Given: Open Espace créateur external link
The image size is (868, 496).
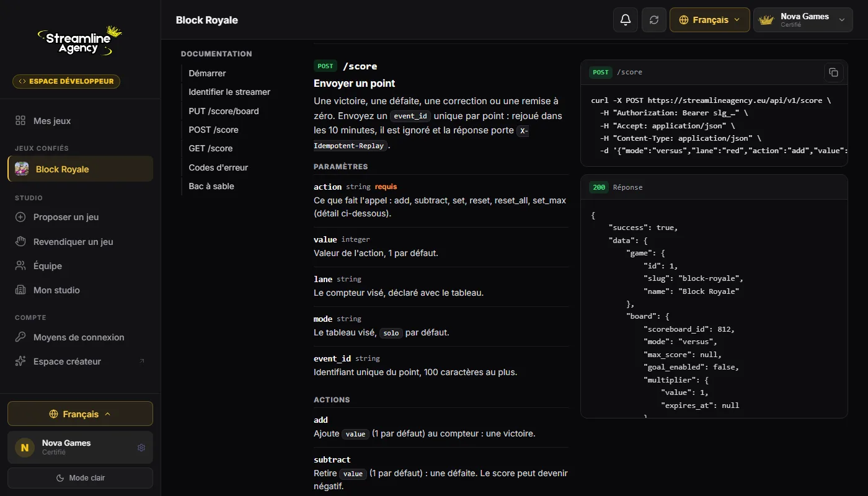Looking at the screenshot, I should coord(80,361).
